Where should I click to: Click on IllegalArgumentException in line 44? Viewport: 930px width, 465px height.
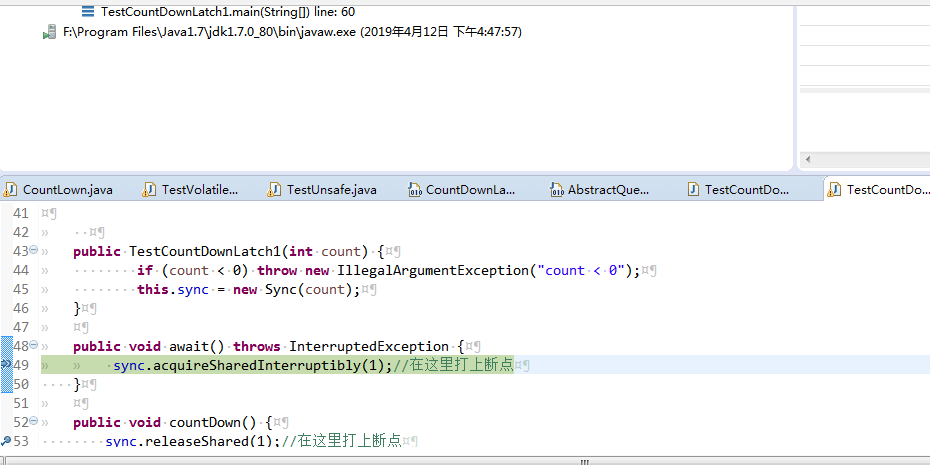(x=432, y=270)
